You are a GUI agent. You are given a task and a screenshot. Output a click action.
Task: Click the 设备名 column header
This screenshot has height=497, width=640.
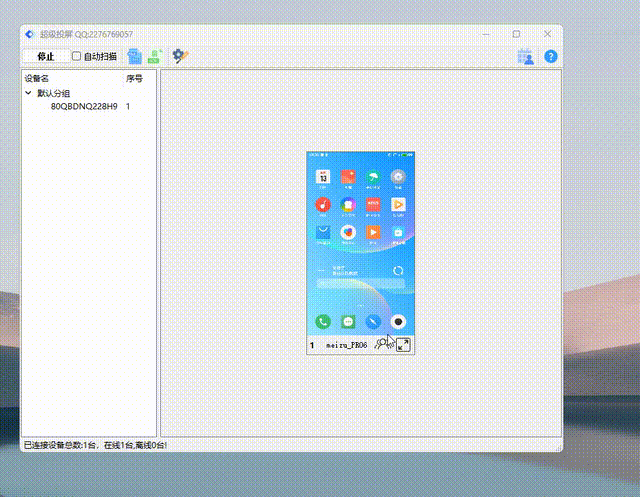[37, 78]
